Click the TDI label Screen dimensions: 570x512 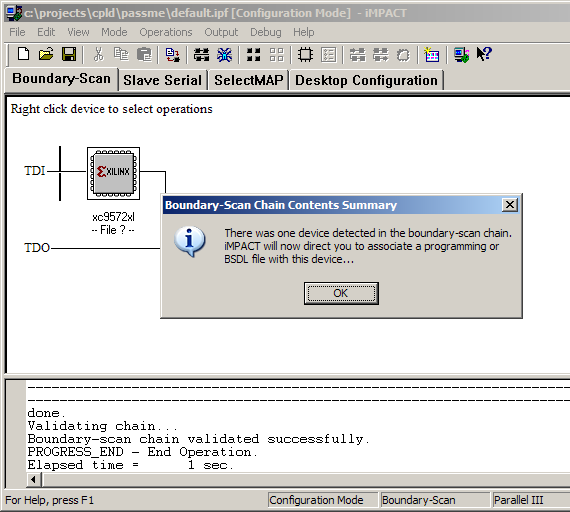tap(35, 171)
